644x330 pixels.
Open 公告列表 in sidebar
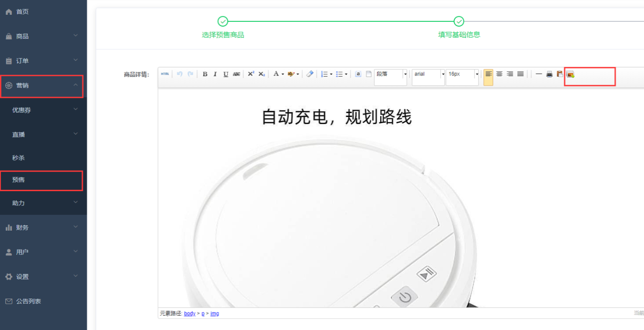[43, 301]
